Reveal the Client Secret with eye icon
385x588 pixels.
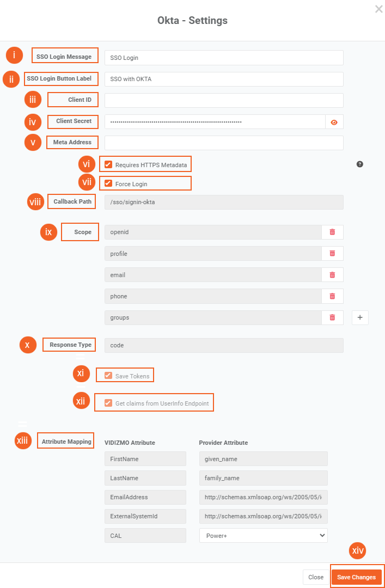(334, 122)
